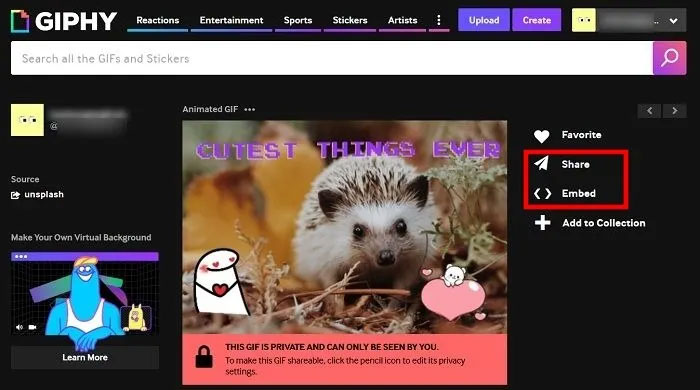700x390 pixels.
Task: Open the Reactions category
Action: point(158,21)
